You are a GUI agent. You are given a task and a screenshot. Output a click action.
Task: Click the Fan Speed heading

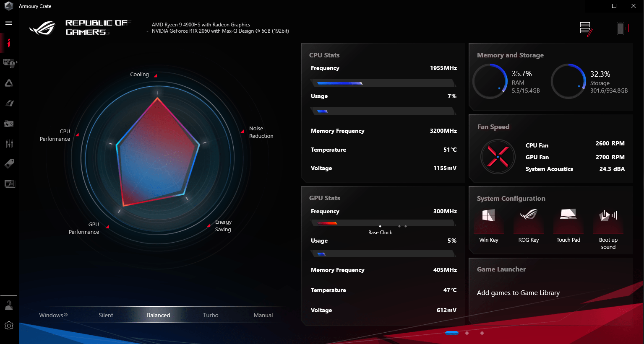click(493, 127)
